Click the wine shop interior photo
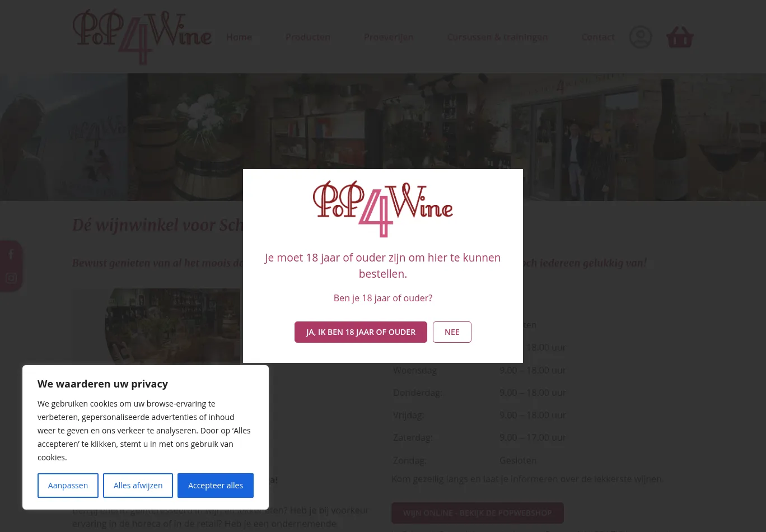This screenshot has height=532, width=766. point(172,326)
